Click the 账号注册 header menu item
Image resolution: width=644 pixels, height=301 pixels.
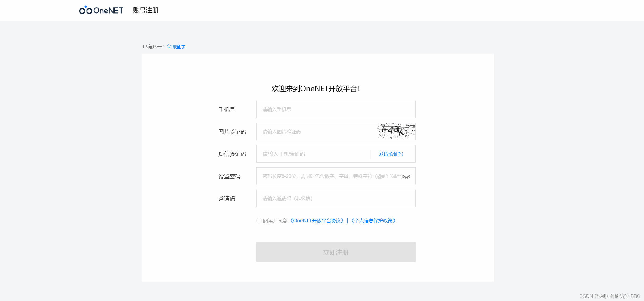click(x=145, y=10)
